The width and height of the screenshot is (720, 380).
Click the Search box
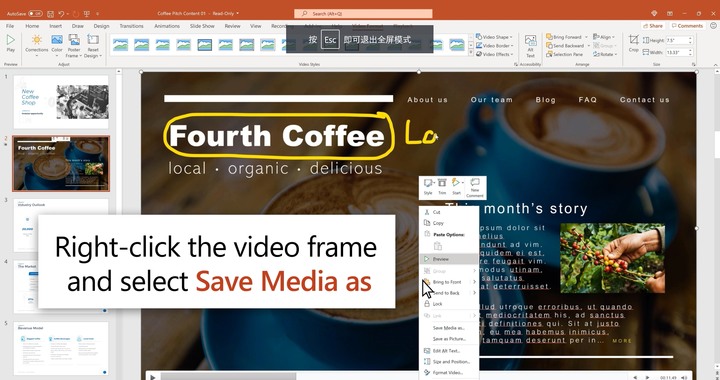click(x=363, y=14)
